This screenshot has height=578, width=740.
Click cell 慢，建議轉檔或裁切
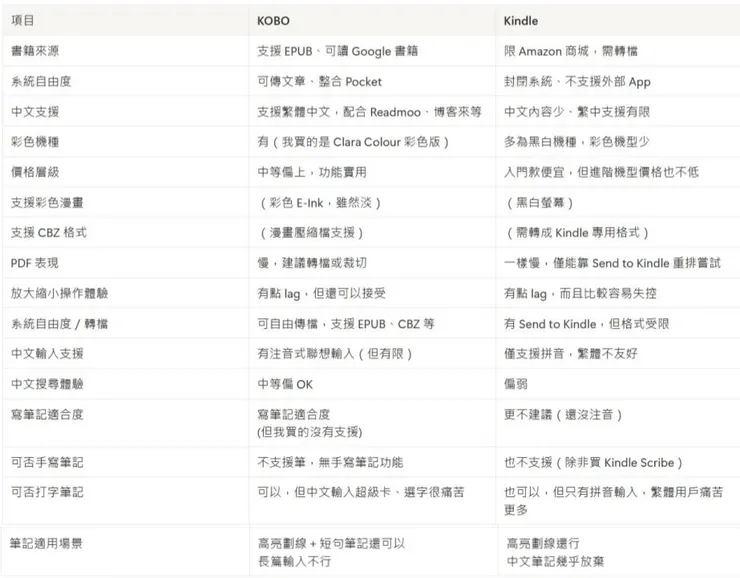click(x=311, y=263)
